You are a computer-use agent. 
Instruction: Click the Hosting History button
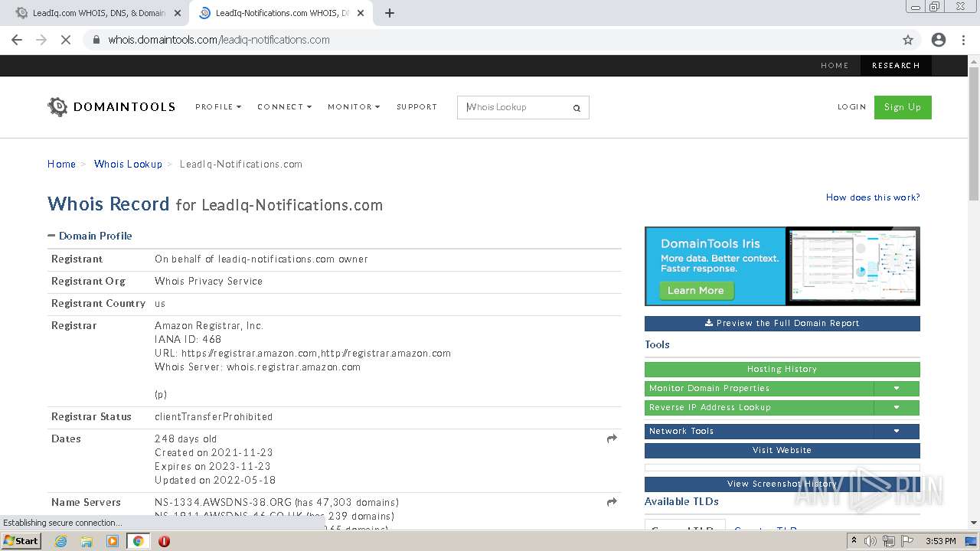pos(782,370)
